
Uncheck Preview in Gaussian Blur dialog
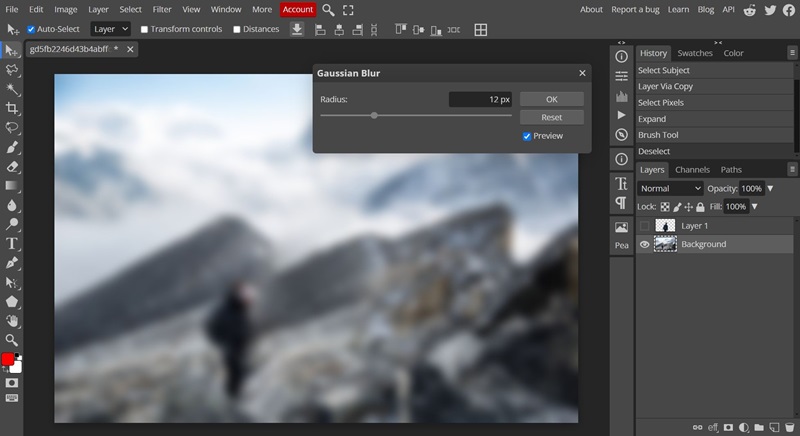(x=527, y=136)
